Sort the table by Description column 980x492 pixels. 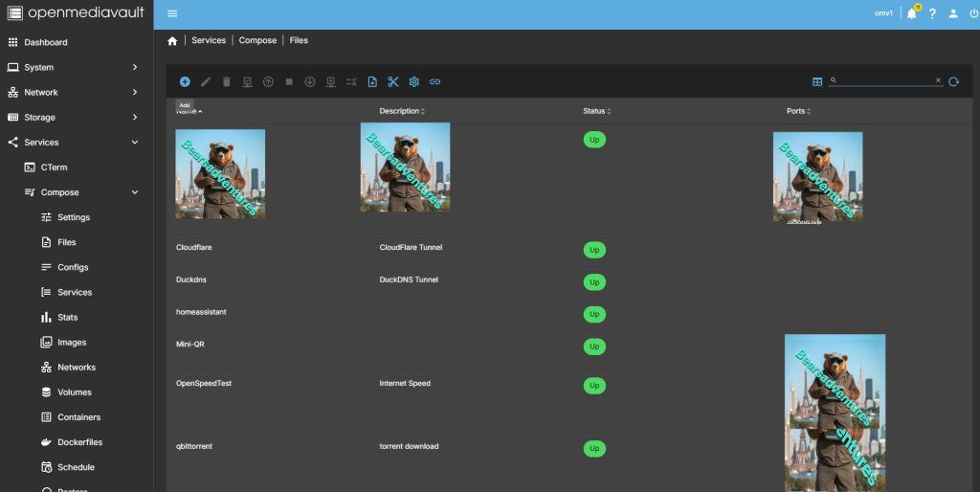pyautogui.click(x=400, y=111)
